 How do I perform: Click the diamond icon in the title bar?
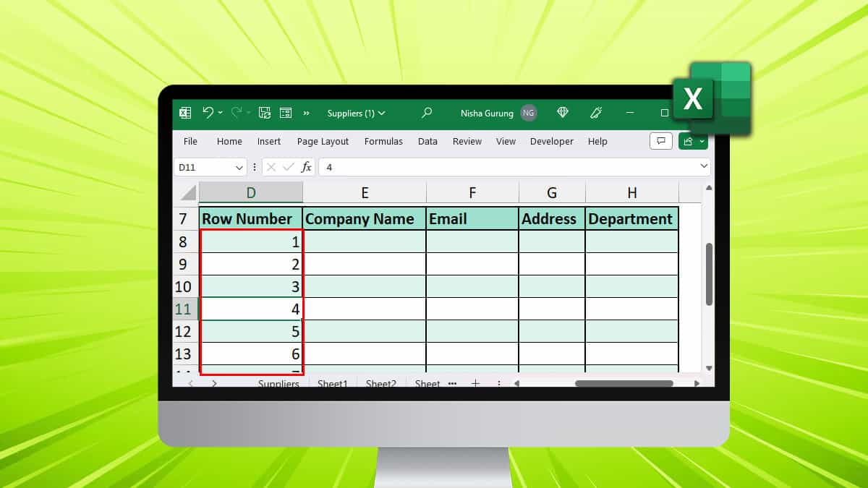[562, 114]
